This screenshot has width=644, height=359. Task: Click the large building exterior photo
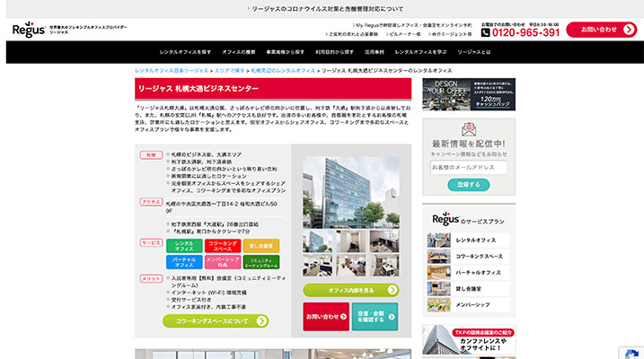[x=351, y=192]
